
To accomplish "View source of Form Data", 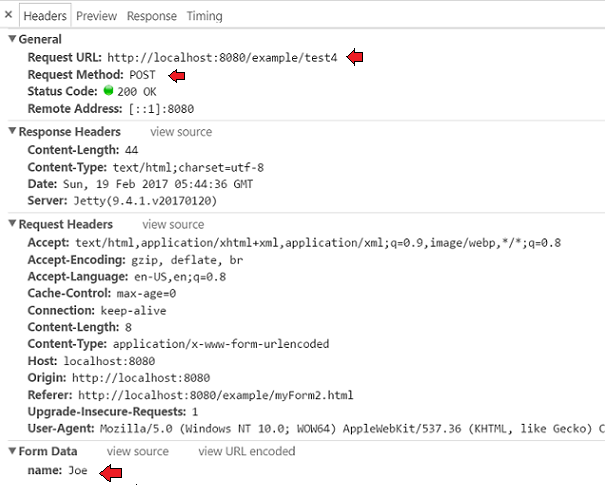I will pos(138,452).
